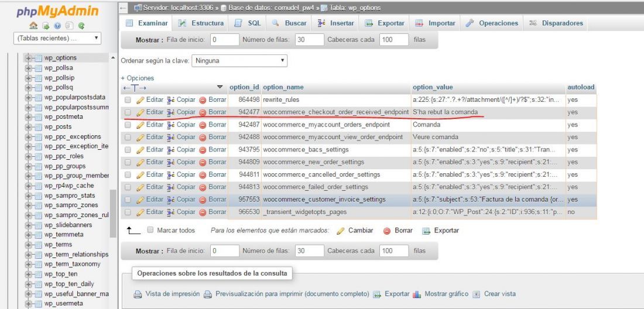Click the top Fila de inicio input
This screenshot has height=309, width=644.
(x=225, y=40)
